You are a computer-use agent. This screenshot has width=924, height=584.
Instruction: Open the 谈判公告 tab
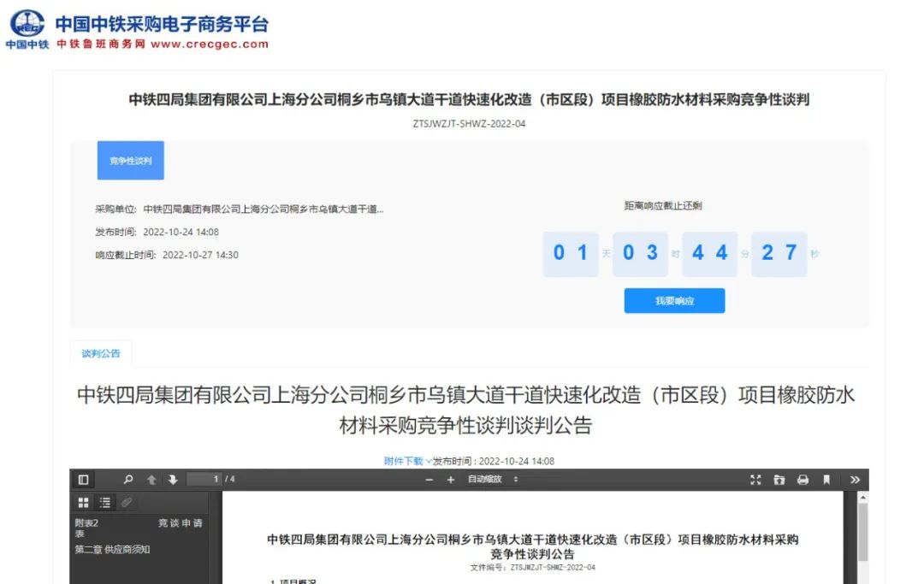pos(101,353)
